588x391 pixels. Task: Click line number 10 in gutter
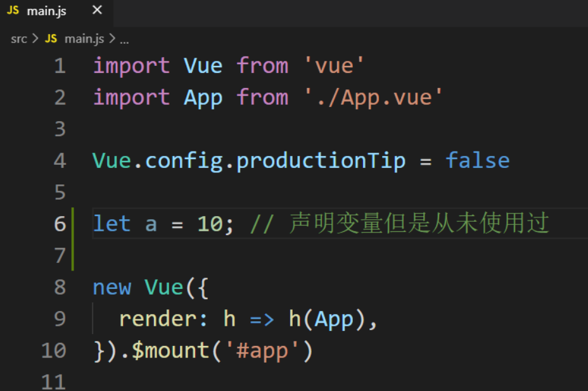pyautogui.click(x=54, y=350)
